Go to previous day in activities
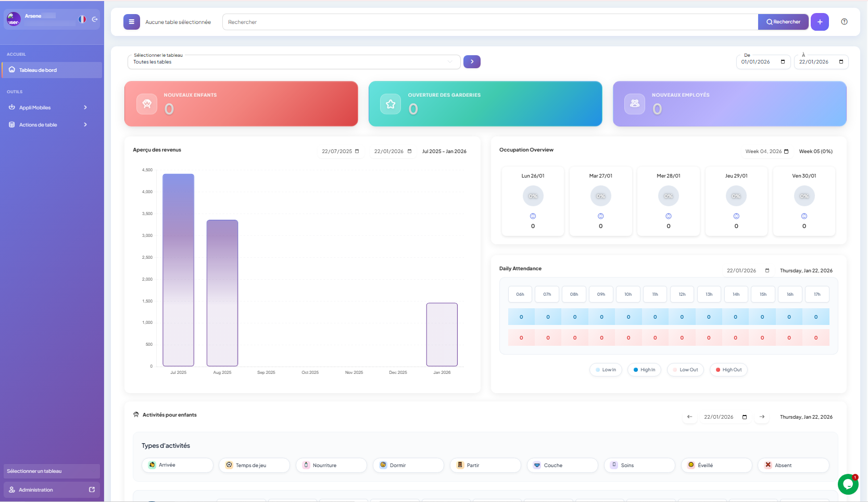The width and height of the screenshot is (868, 502). [689, 417]
